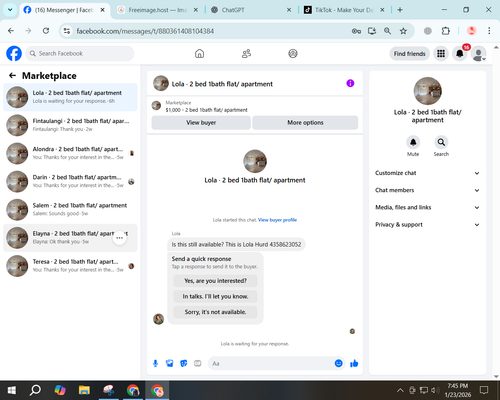View site information icon in address bar
This screenshot has height=400, width=500.
point(67,31)
